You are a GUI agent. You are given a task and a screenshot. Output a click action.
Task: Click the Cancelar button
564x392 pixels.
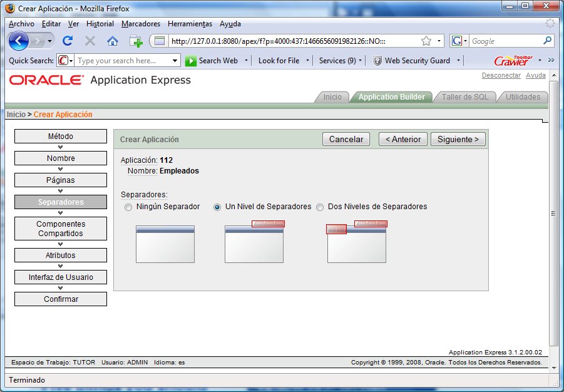pyautogui.click(x=346, y=139)
